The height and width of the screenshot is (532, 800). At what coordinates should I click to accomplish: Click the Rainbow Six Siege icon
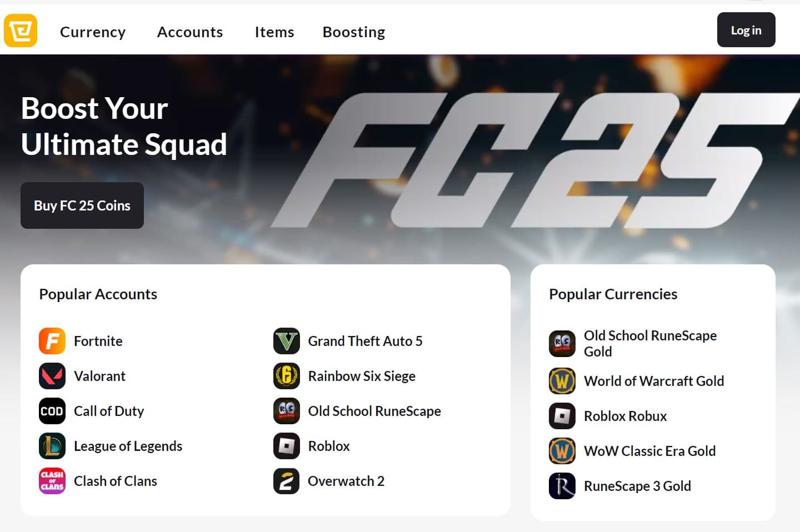click(x=287, y=376)
